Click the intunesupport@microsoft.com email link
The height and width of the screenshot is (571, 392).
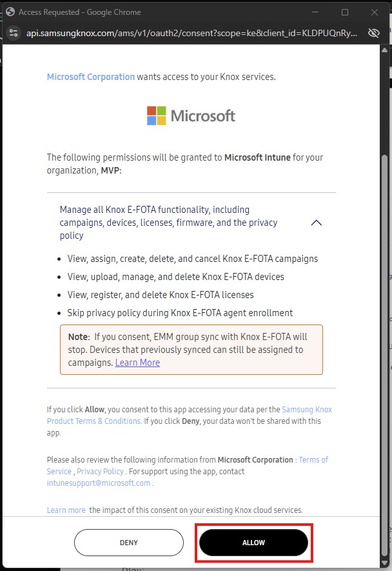(99, 483)
